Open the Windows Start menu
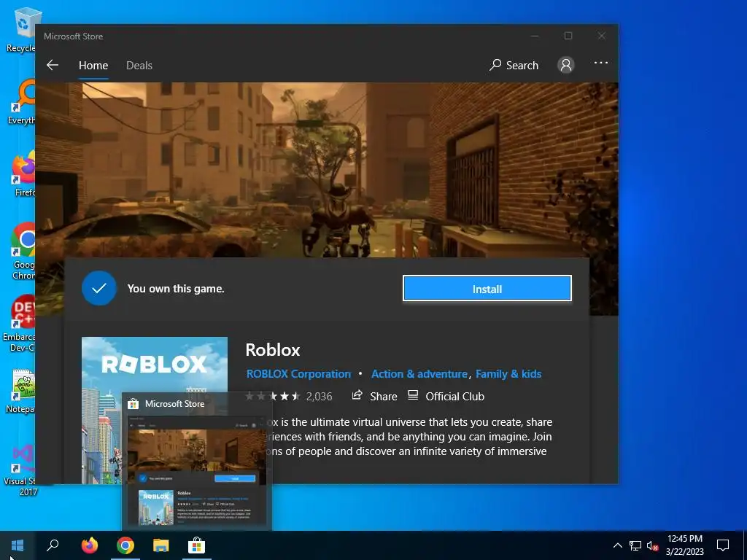The height and width of the screenshot is (560, 747). point(18,545)
